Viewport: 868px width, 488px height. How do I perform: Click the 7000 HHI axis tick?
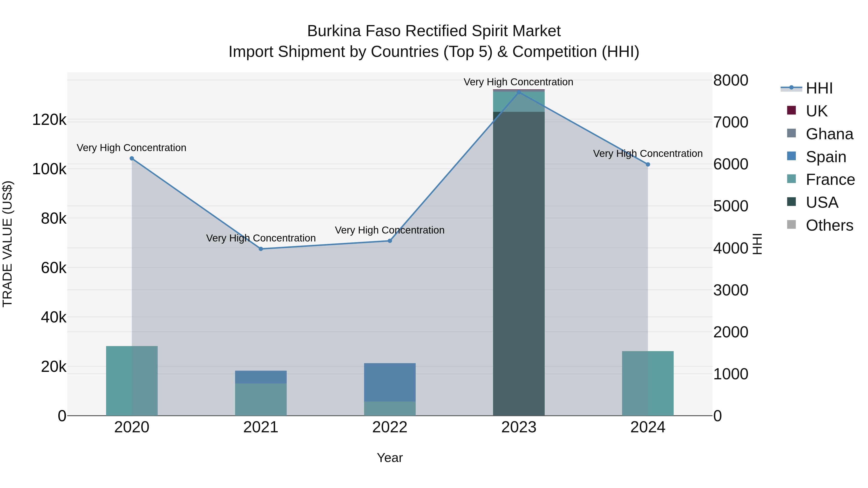point(731,122)
